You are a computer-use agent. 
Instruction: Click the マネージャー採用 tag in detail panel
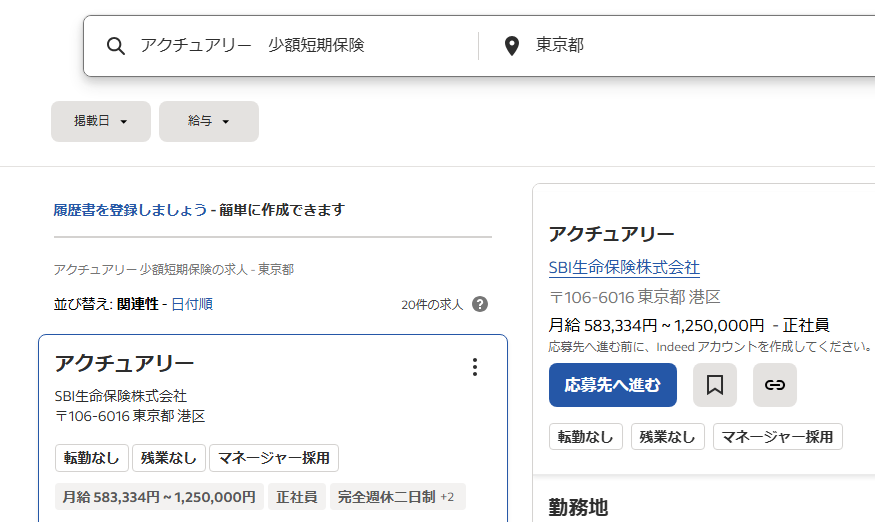click(777, 437)
